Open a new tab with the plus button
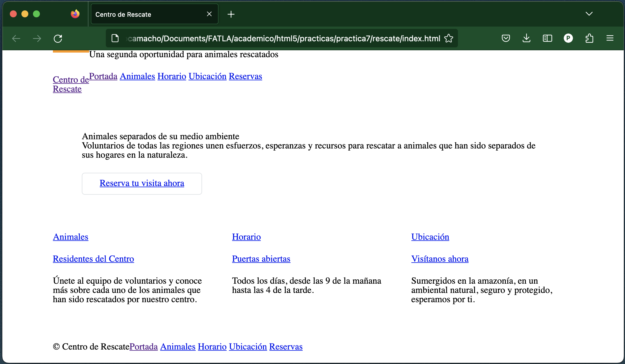 [x=231, y=14]
